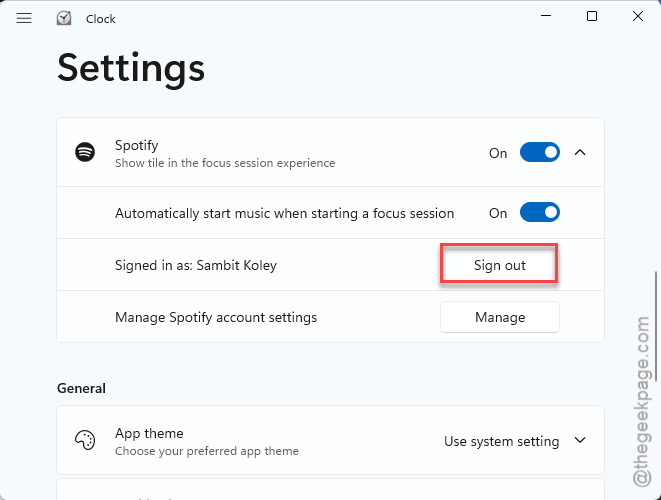The width and height of the screenshot is (661, 500).
Task: Turn off the Spotify tile toggle
Action: point(540,152)
